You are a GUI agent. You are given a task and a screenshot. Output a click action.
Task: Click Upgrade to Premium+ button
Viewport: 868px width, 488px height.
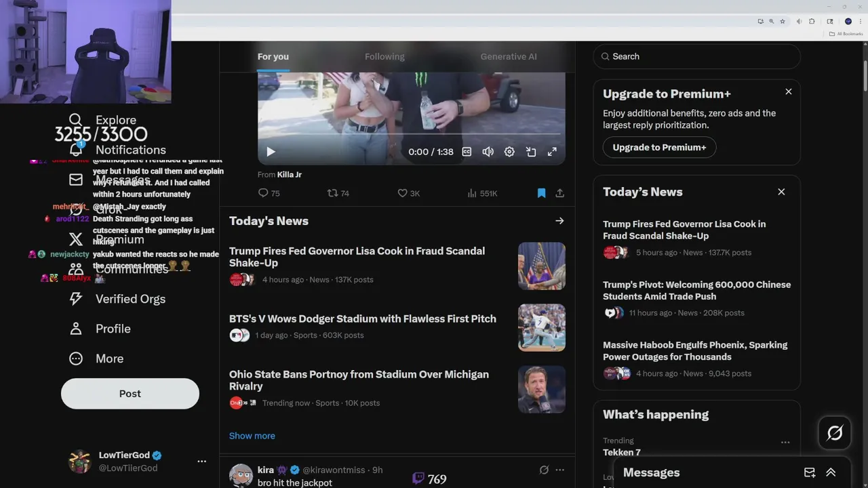pyautogui.click(x=659, y=147)
